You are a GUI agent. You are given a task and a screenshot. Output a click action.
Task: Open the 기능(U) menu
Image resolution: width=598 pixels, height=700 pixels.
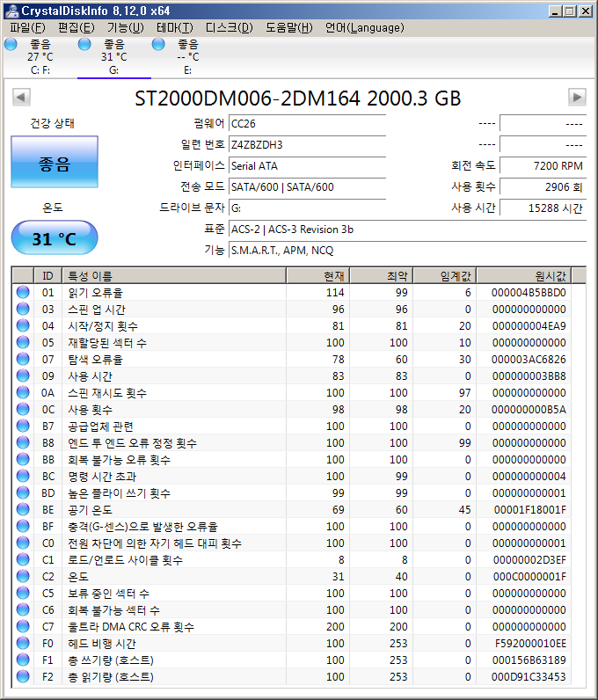125,27
